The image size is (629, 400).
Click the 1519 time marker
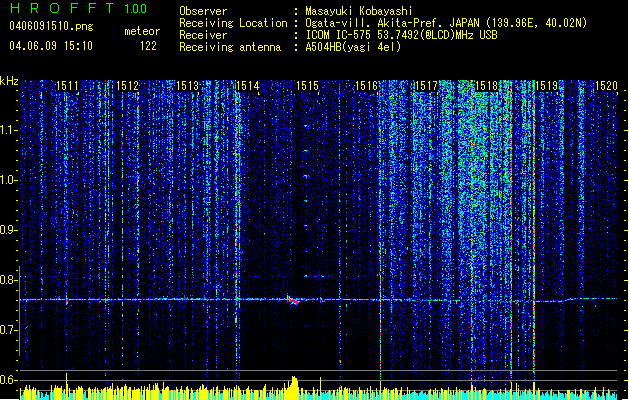click(x=546, y=85)
